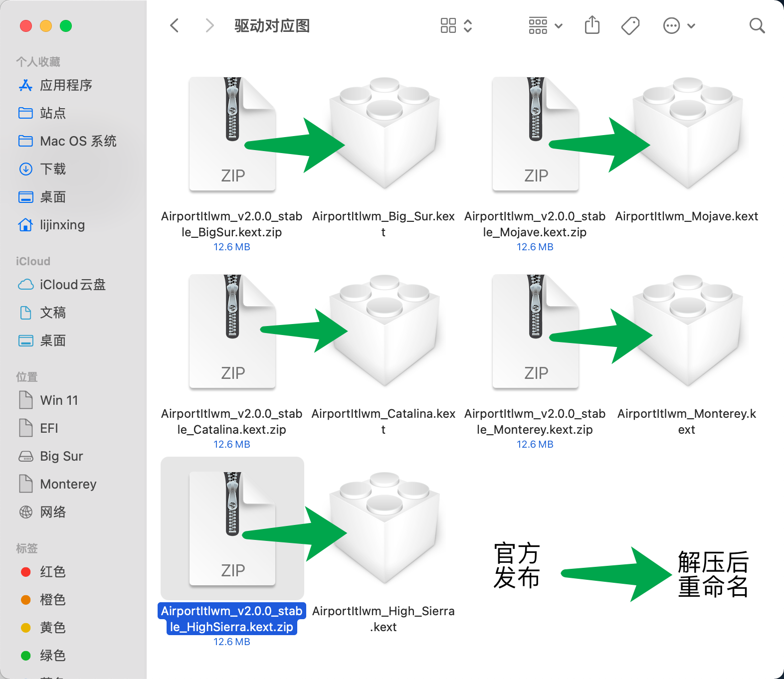Select the AirportItlwm_Monterey.kext bundle icon
Screen dimensions: 784x679
pos(687,330)
